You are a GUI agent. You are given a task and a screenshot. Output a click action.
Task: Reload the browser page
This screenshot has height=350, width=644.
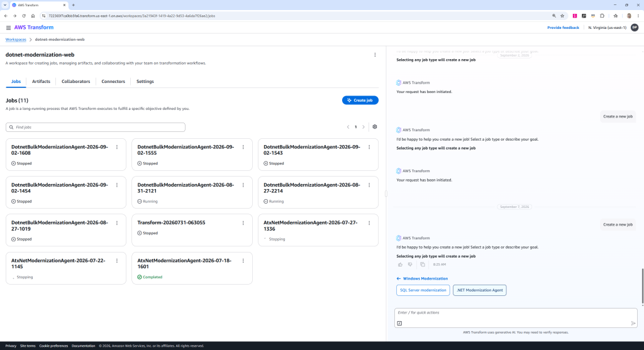click(x=24, y=16)
